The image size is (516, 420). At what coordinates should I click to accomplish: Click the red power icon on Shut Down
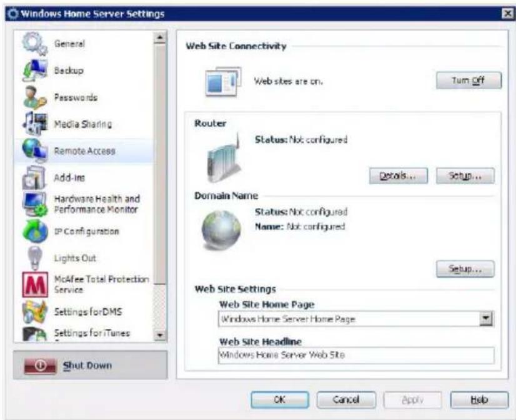40,366
